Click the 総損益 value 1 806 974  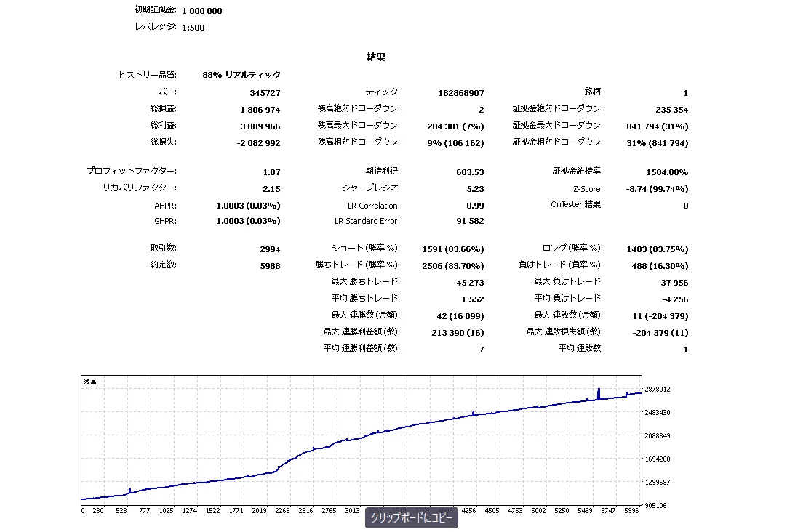click(260, 110)
